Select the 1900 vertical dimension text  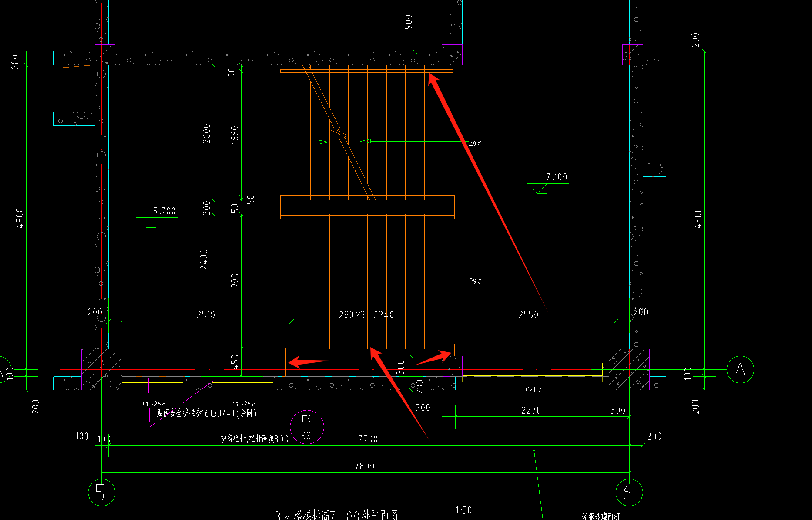point(235,283)
